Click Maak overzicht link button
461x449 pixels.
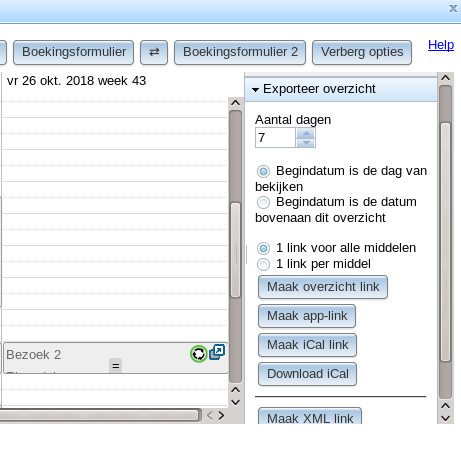(323, 287)
